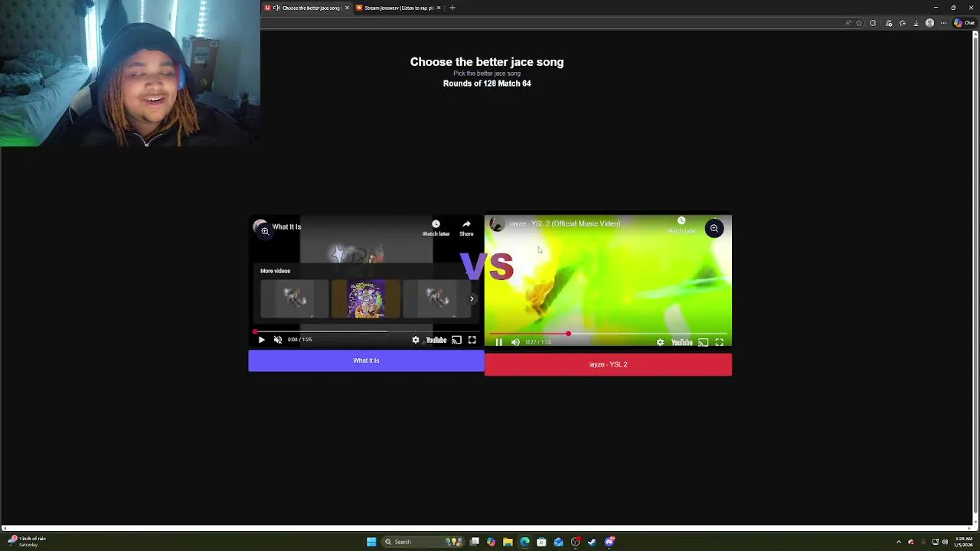Unmute the What It Is video

278,340
